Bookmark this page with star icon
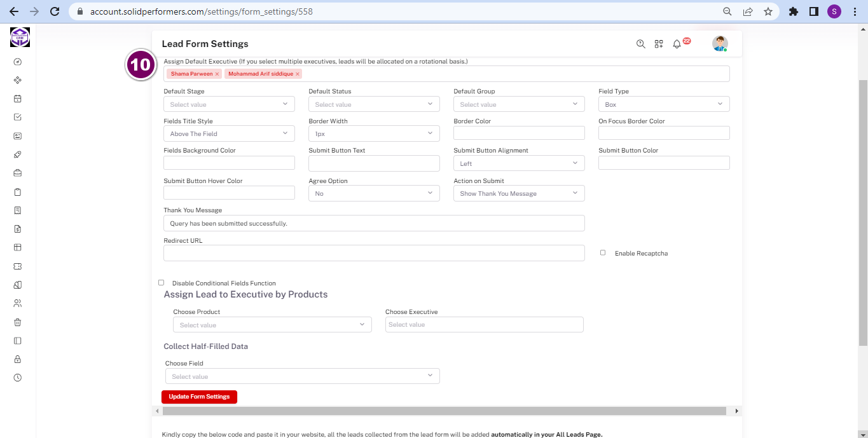This screenshot has height=438, width=868. click(768, 11)
